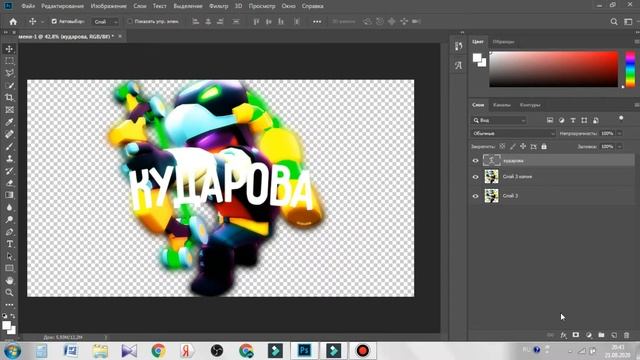Select the Gradient tool
Screen dimensions: 640x360
pyautogui.click(x=9, y=195)
